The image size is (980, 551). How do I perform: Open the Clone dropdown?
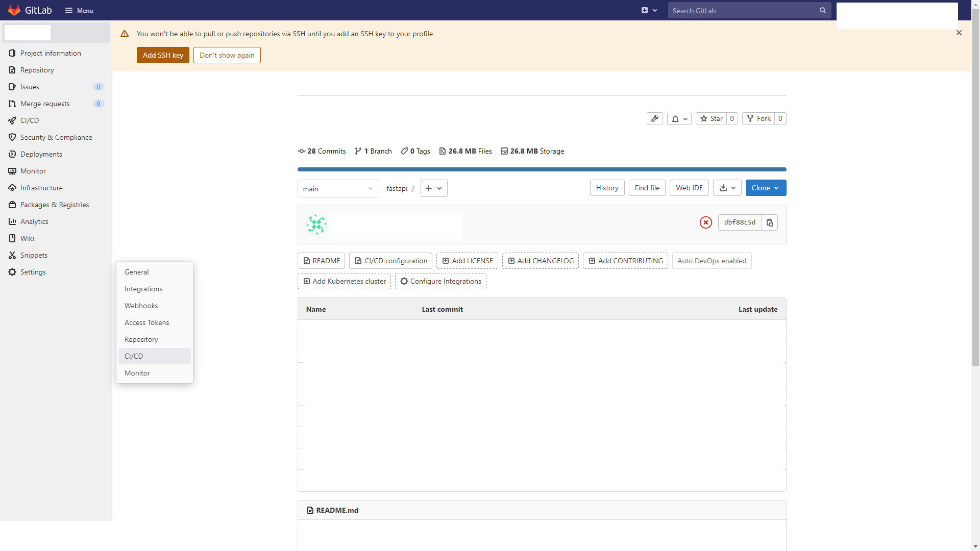[x=765, y=188]
